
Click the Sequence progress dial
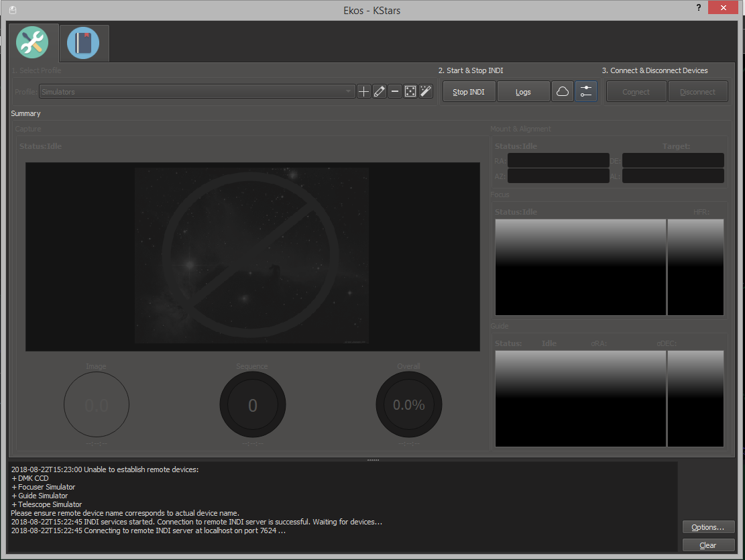pyautogui.click(x=253, y=404)
